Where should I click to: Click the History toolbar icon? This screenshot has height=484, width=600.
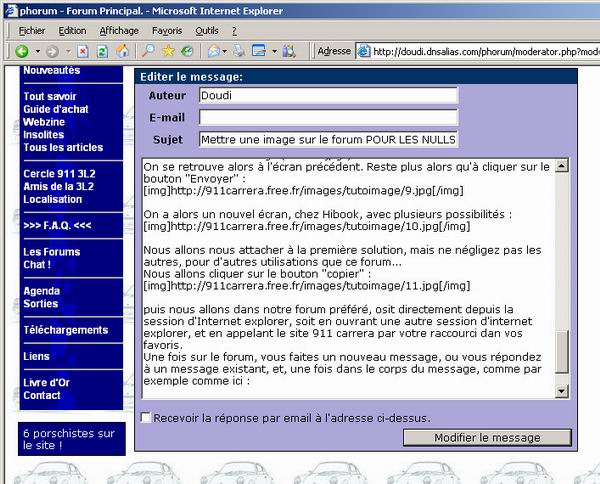(187, 51)
